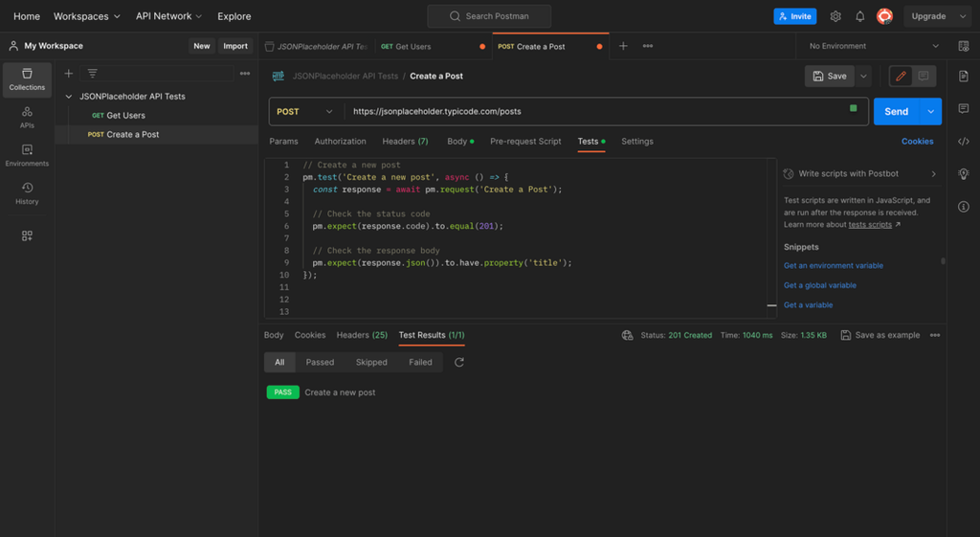This screenshot has width=980, height=537.
Task: Open the settings gear icon
Action: point(835,16)
